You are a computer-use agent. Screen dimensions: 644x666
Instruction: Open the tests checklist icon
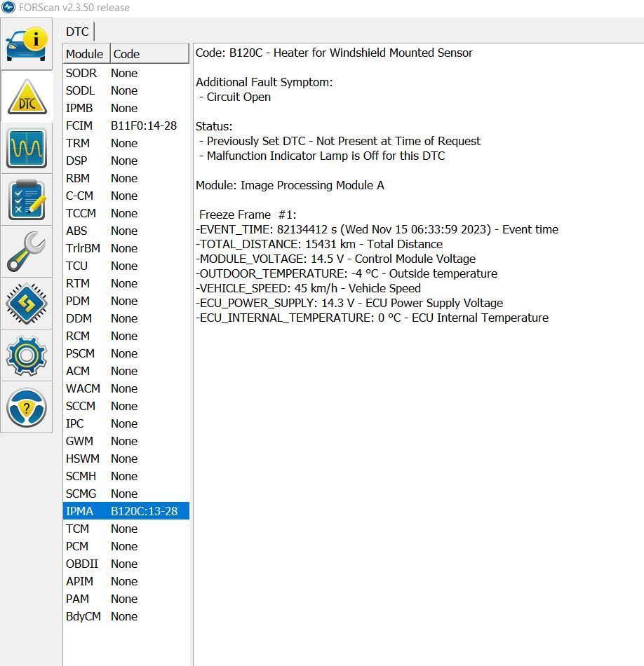27,200
